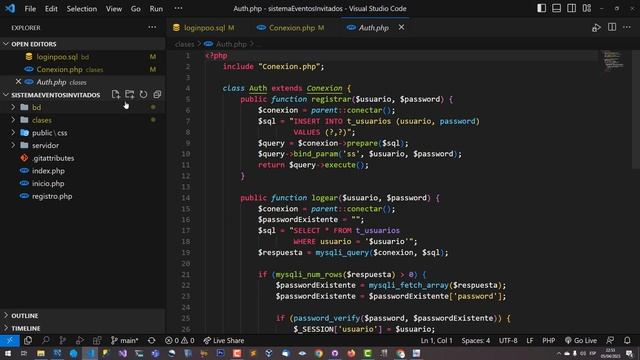Open the overflow menu ellipsis in the menu bar

tap(178, 9)
